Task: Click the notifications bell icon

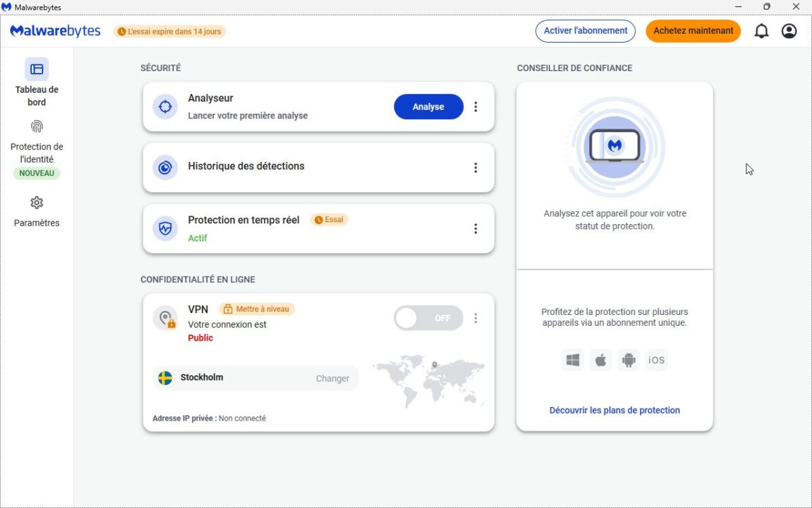Action: (x=762, y=31)
